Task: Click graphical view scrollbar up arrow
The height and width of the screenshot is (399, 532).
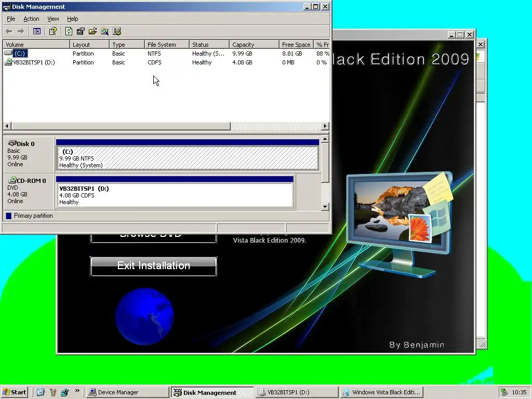Action: pos(325,139)
